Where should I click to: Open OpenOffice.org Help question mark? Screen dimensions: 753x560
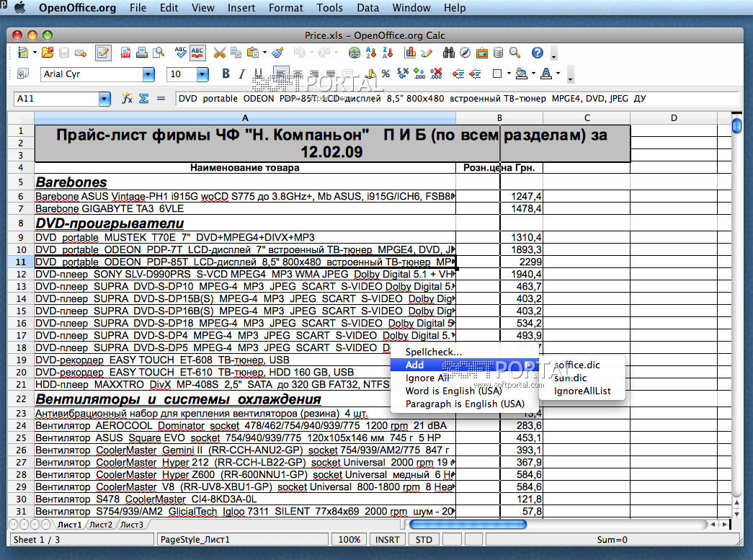538,53
